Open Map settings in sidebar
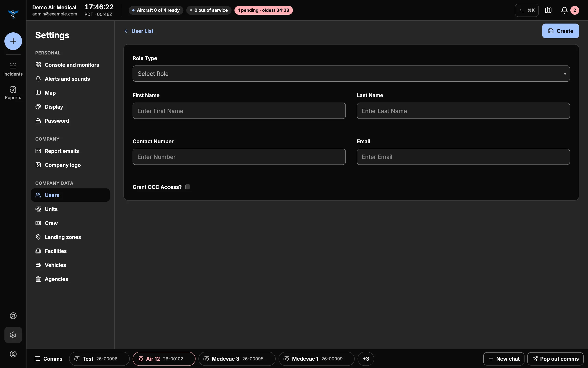The width and height of the screenshot is (588, 368). (x=70, y=93)
